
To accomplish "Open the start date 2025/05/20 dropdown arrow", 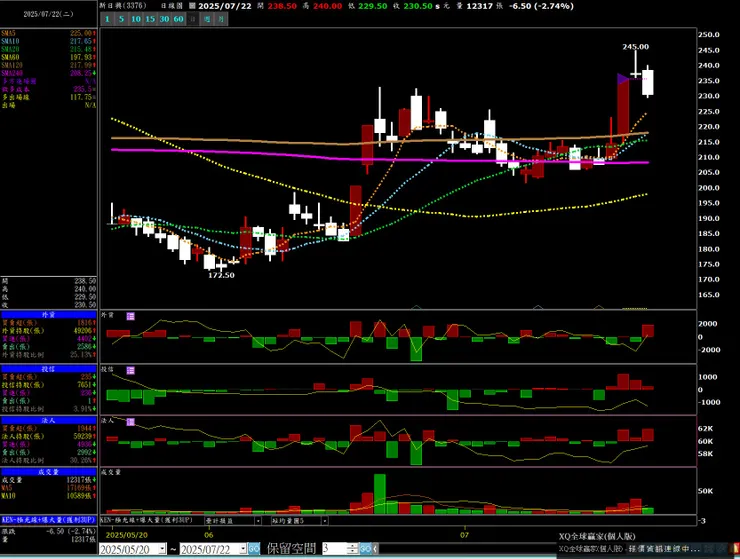I will pos(162,549).
